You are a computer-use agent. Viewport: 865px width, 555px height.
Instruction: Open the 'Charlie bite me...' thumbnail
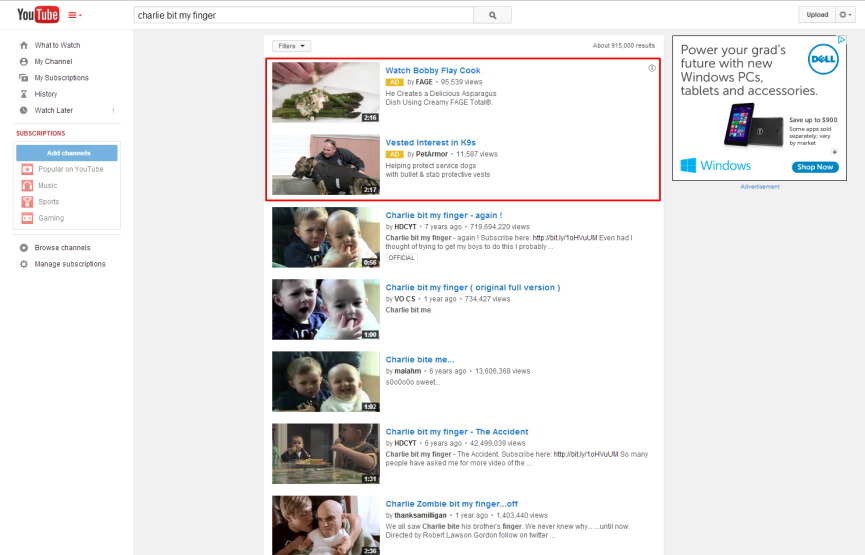pos(325,382)
